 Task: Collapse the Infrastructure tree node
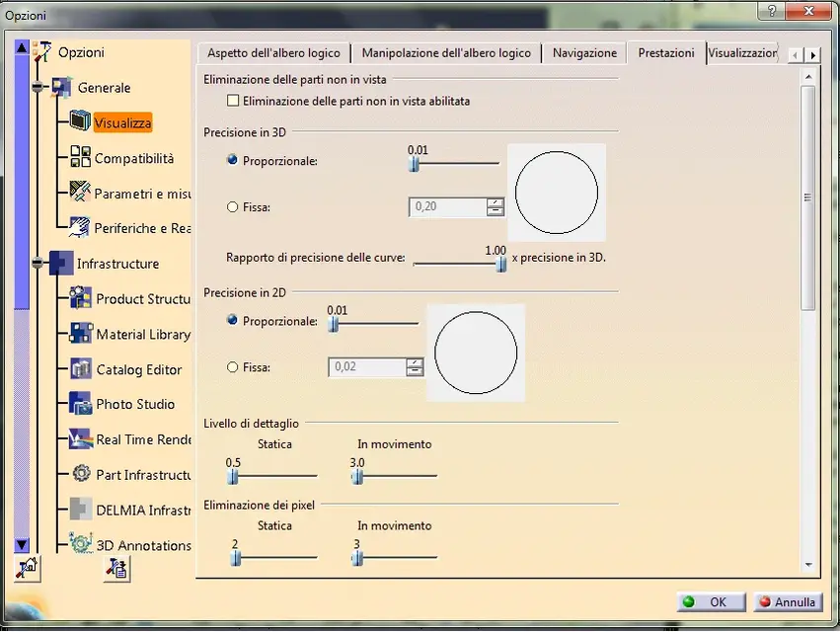click(x=38, y=262)
